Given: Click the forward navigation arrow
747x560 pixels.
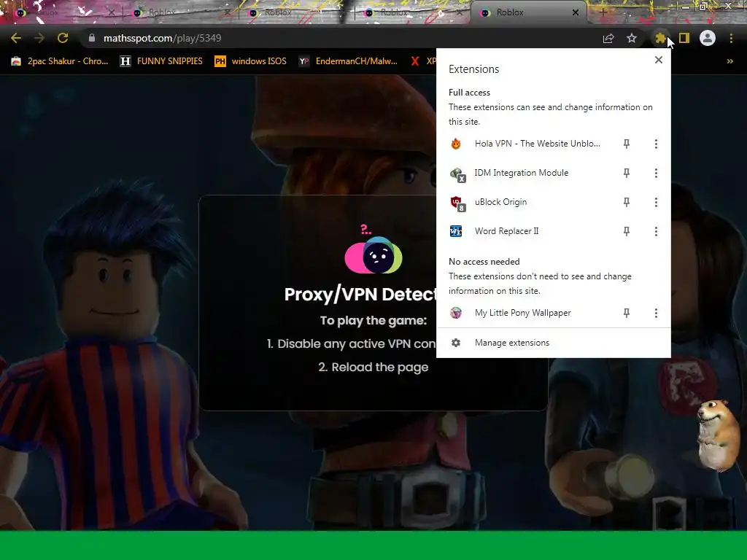Looking at the screenshot, I should click(39, 38).
